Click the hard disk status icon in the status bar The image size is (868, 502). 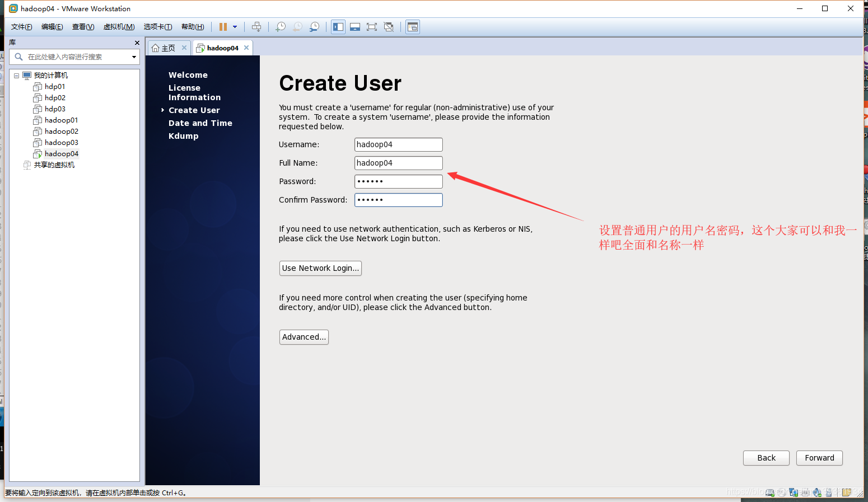click(x=770, y=492)
